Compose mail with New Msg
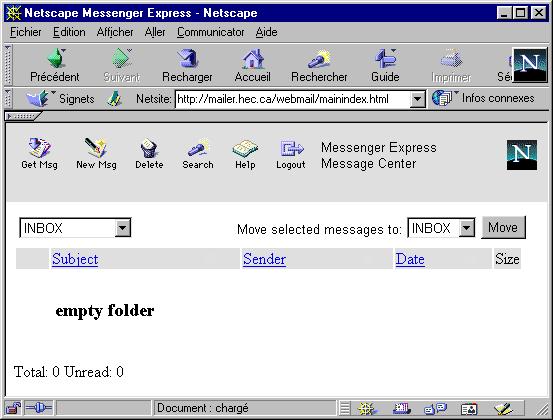The width and height of the screenshot is (553, 420). coord(96,153)
